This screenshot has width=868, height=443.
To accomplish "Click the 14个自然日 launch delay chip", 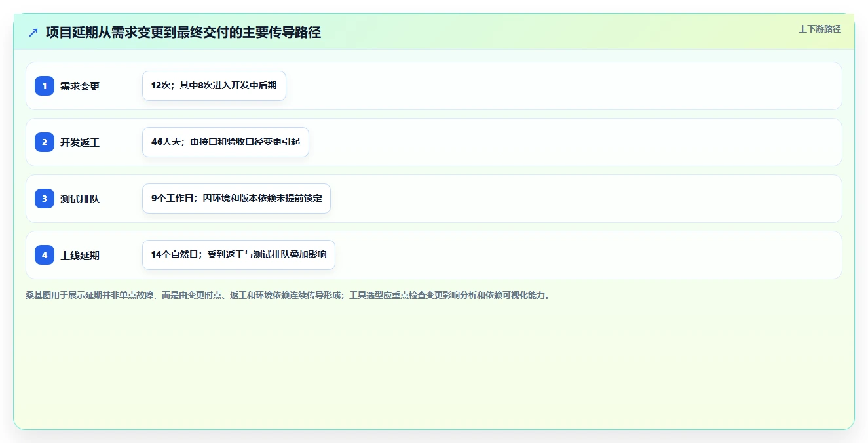I will [x=238, y=255].
